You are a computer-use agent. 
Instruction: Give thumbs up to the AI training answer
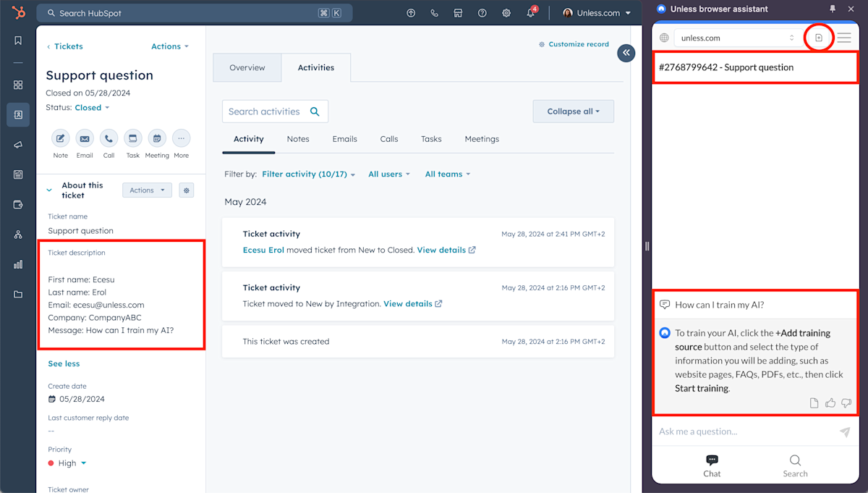pos(830,403)
